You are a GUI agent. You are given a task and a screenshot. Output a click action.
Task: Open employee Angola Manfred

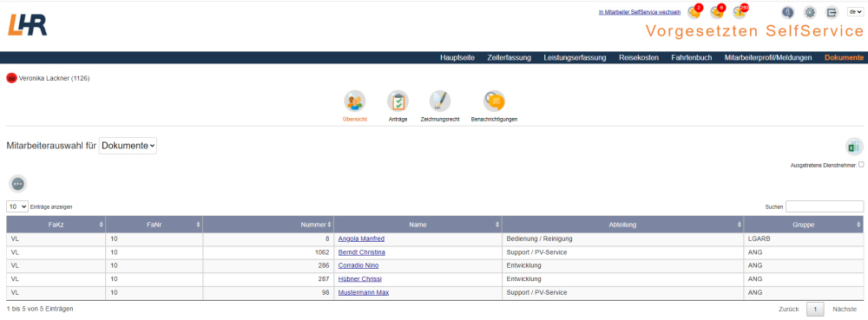361,238
